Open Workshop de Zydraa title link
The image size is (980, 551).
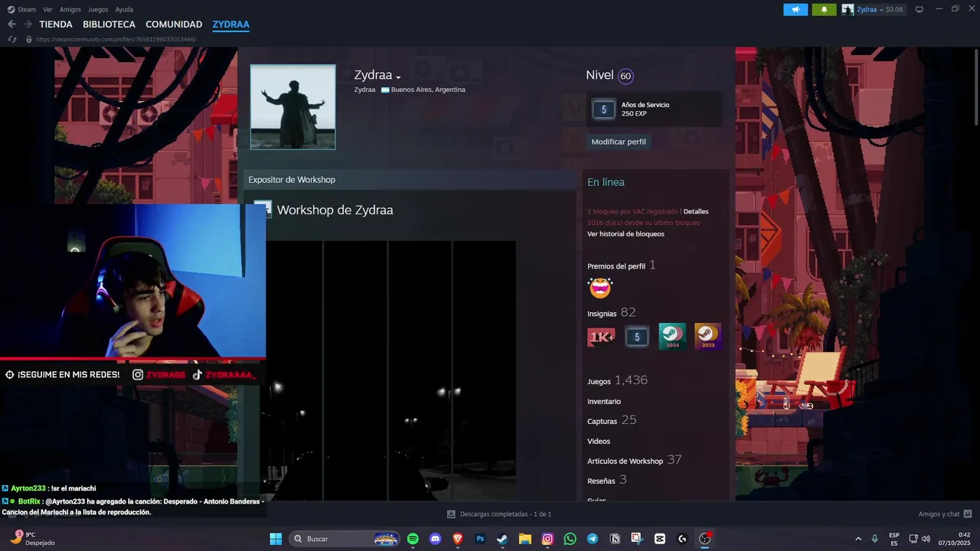pos(335,210)
